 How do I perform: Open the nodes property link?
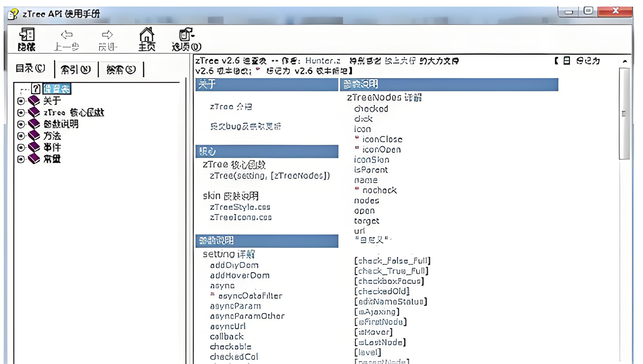367,200
